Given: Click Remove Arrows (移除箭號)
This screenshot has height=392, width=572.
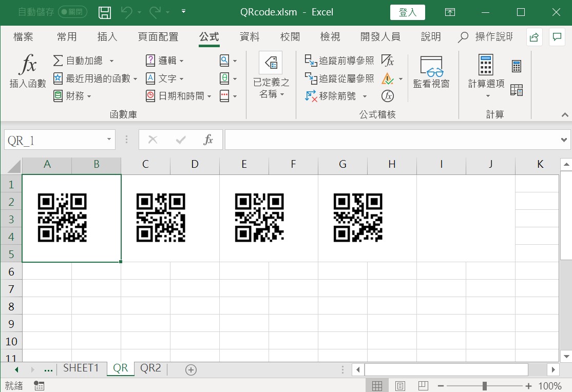Looking at the screenshot, I should tap(331, 96).
